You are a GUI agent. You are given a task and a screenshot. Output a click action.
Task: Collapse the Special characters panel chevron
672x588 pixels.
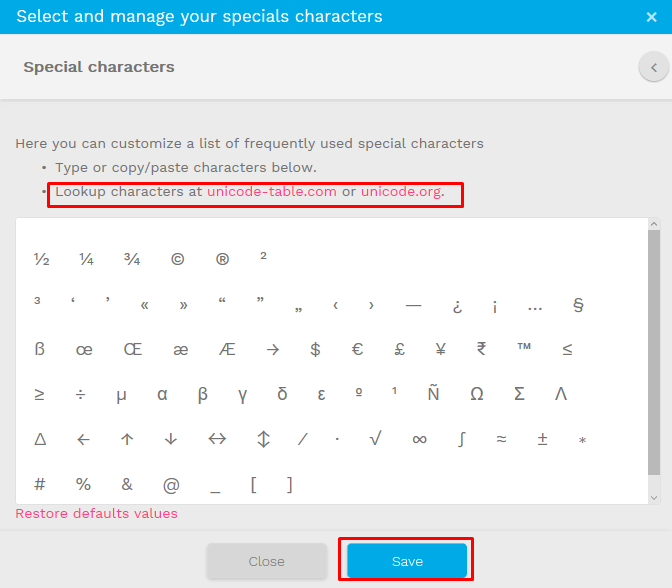[x=654, y=68]
